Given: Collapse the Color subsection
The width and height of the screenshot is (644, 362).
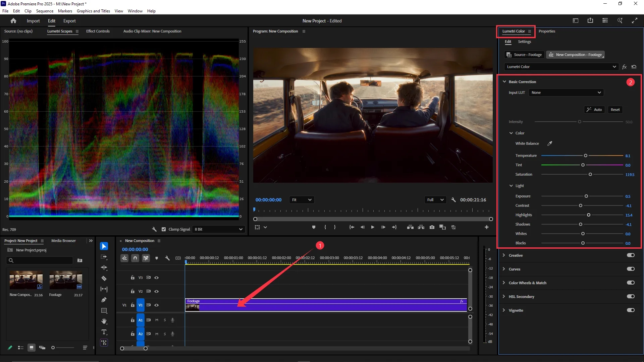Looking at the screenshot, I should pyautogui.click(x=511, y=133).
